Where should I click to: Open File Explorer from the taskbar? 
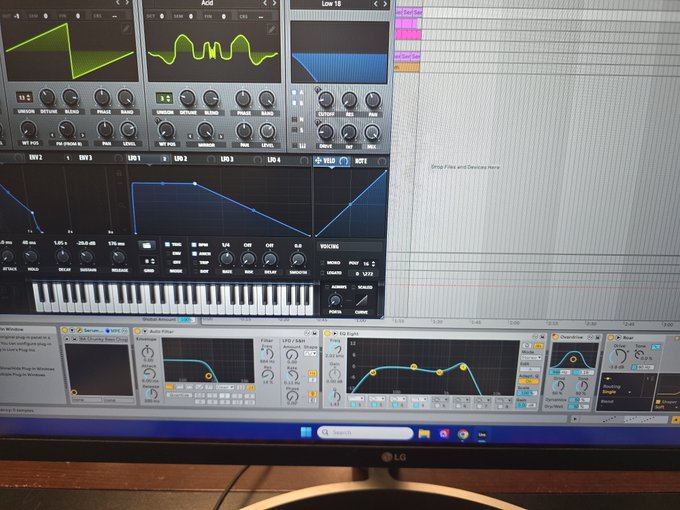pos(424,433)
